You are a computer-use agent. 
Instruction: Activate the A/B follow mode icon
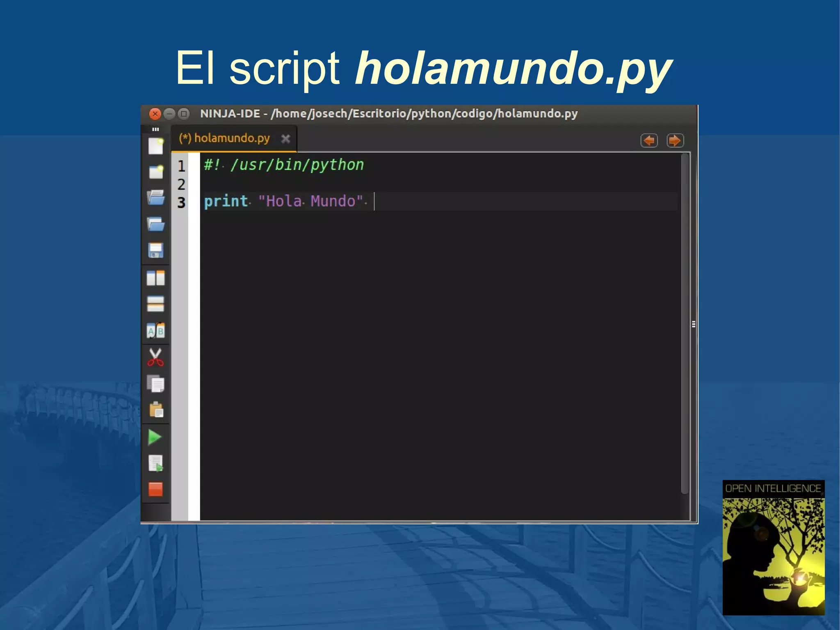[x=156, y=330]
